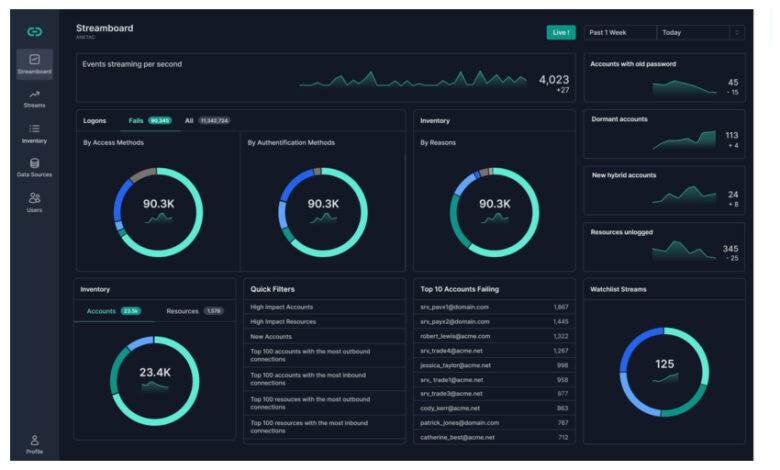
Task: Open robert_lewis@acme.net in failing accounts list
Action: 452,336
